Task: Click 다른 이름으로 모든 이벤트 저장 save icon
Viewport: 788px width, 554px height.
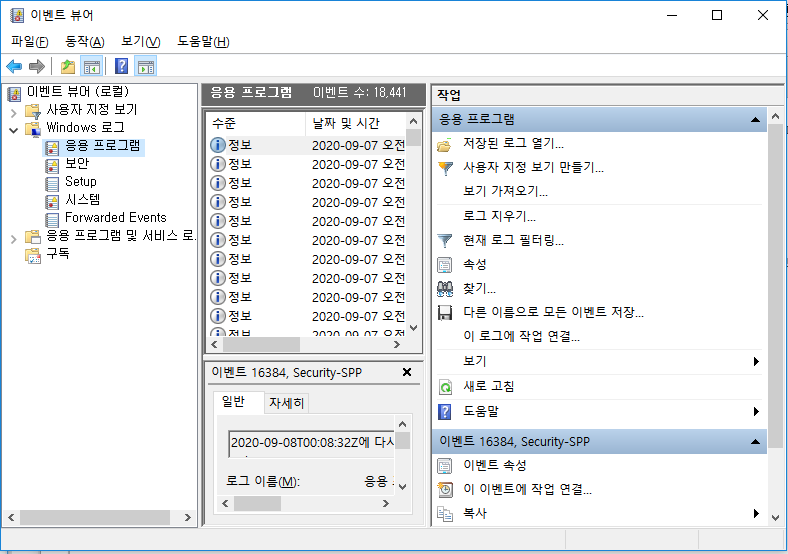Action: coord(446,313)
